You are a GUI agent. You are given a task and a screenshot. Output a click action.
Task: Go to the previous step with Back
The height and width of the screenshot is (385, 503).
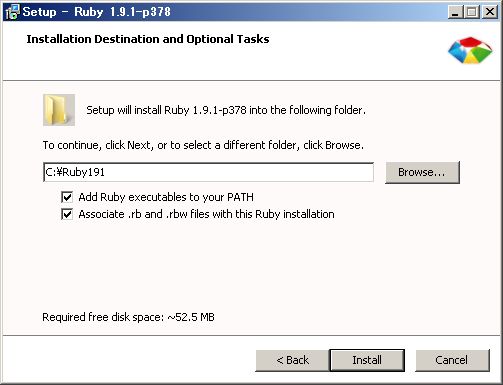point(292,360)
